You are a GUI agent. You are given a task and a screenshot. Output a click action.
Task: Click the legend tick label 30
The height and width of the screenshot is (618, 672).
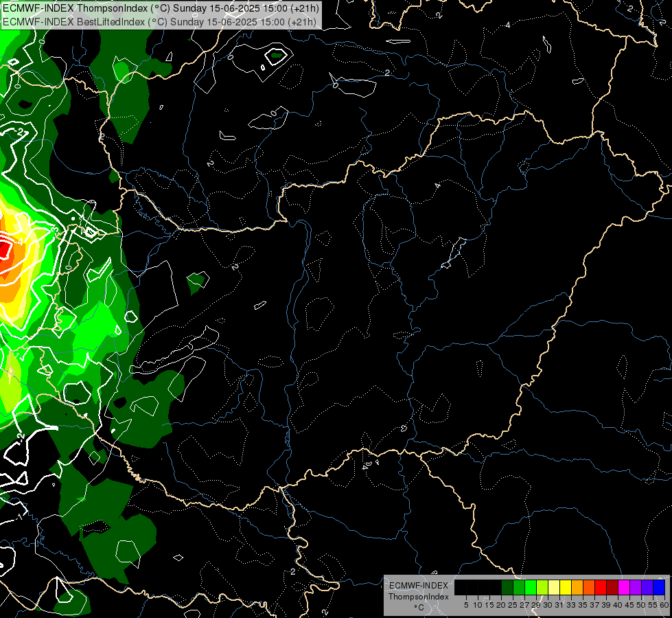[548, 605]
